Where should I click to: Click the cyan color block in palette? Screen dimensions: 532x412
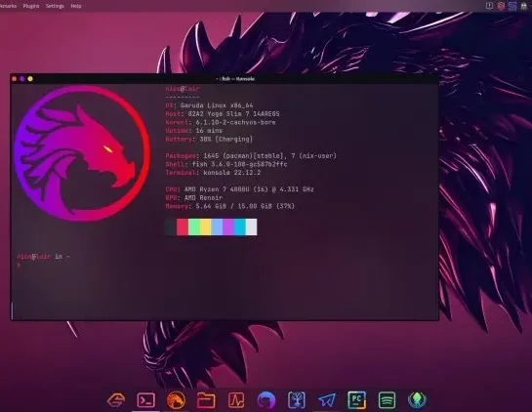(240, 227)
